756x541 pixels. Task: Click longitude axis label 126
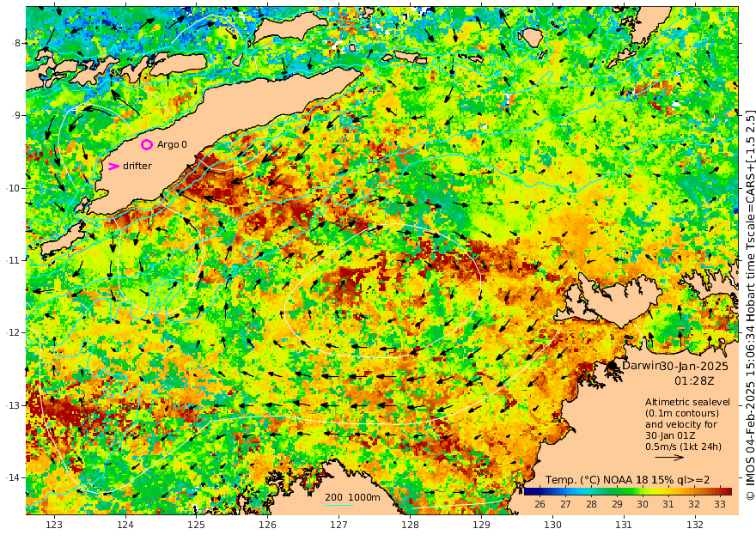[x=267, y=525]
